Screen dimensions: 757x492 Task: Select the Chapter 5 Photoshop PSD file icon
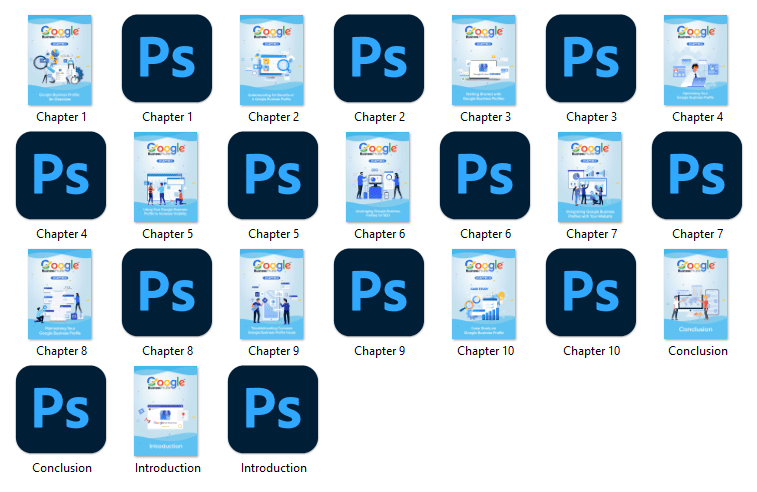click(273, 175)
